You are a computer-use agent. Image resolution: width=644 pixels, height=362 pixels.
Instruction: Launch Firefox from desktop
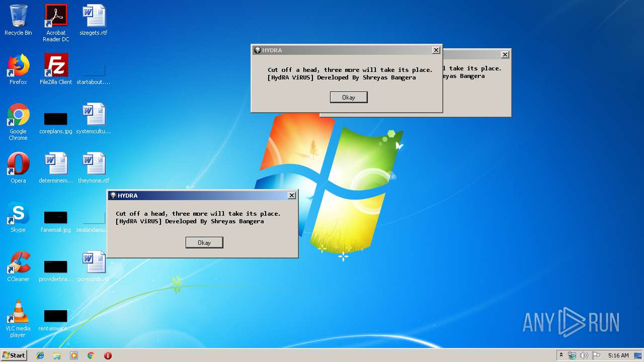click(x=18, y=69)
